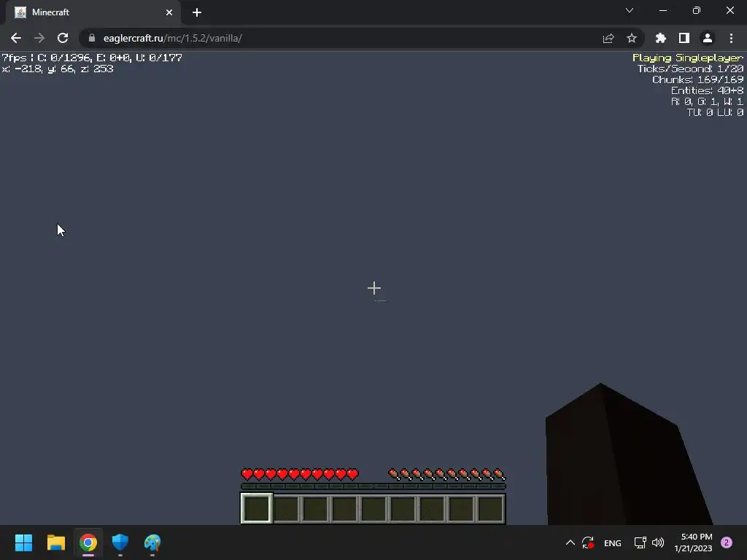This screenshot has width=747, height=560.
Task: Open the volume speaker control
Action: coord(658,542)
